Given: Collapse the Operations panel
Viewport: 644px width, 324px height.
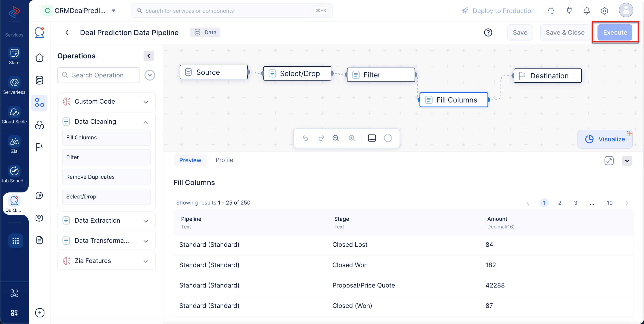Looking at the screenshot, I should click(x=148, y=56).
